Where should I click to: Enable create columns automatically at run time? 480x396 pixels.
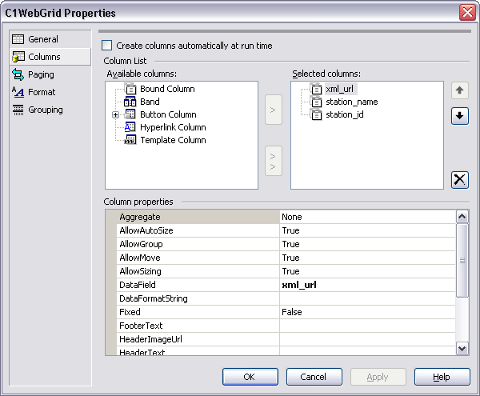pos(107,45)
